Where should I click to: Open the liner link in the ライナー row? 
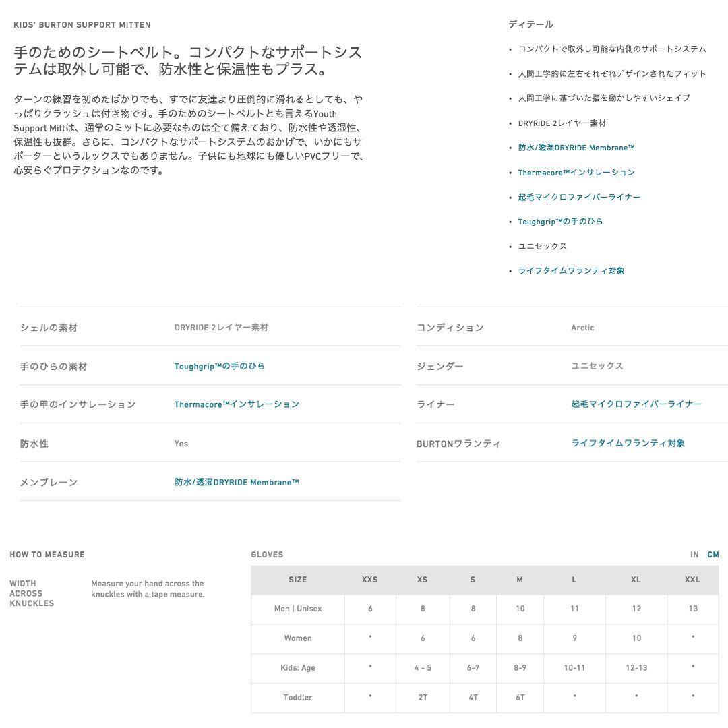(636, 404)
